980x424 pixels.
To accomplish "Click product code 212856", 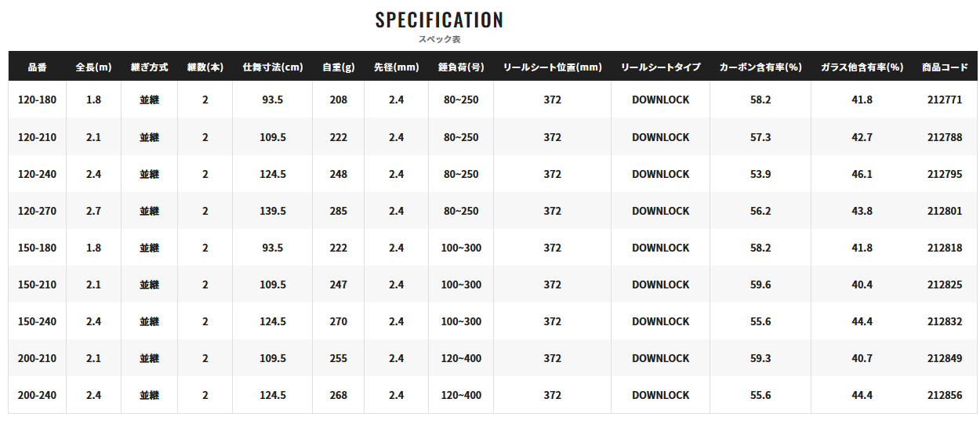I will (945, 395).
